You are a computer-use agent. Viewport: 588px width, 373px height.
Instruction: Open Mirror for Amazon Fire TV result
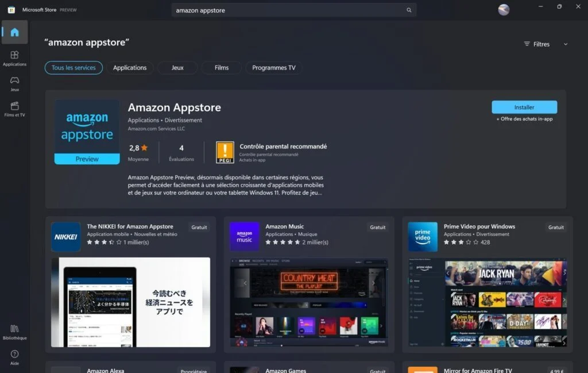(478, 370)
